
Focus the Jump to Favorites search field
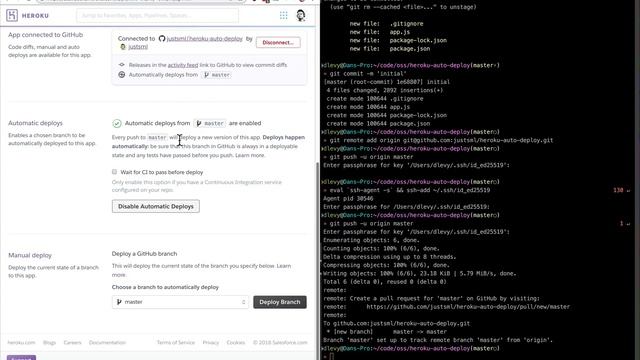(158, 16)
